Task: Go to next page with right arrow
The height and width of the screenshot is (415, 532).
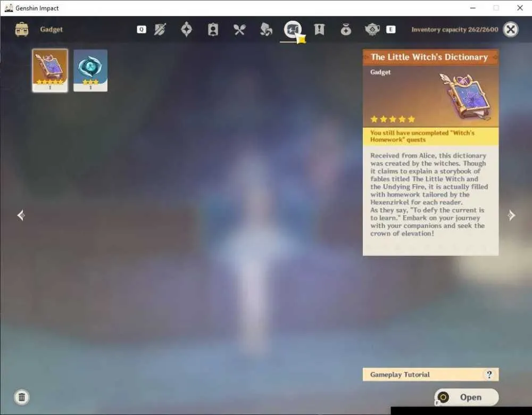Action: [511, 215]
